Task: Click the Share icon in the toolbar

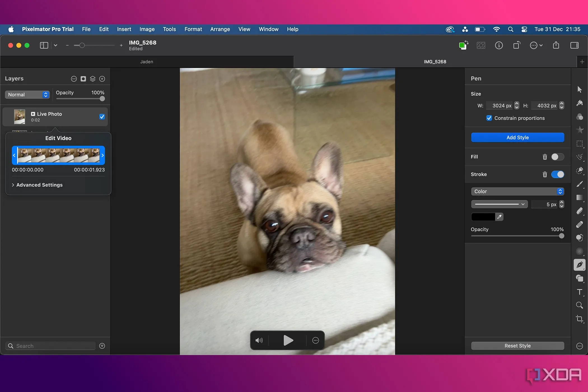Action: tap(556, 45)
